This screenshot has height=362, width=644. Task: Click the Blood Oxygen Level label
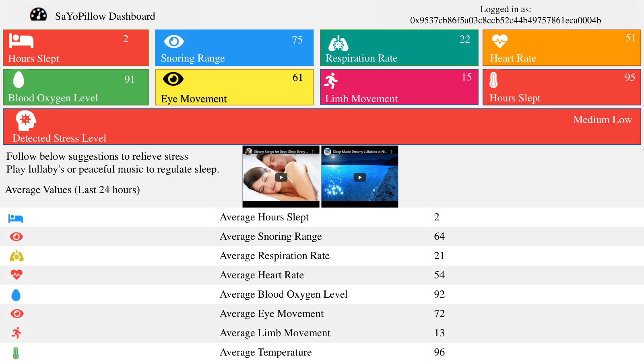53,98
